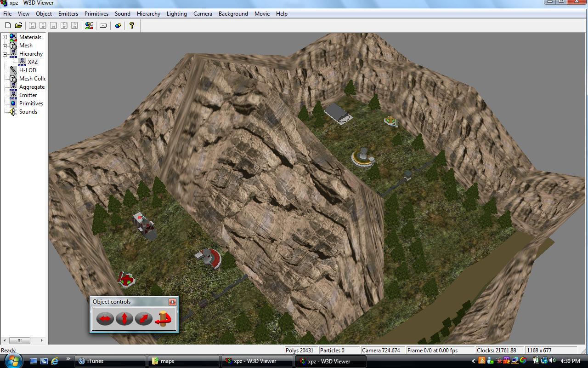This screenshot has width=588, height=368.
Task: Click the New file toolbar icon
Action: tap(8, 26)
